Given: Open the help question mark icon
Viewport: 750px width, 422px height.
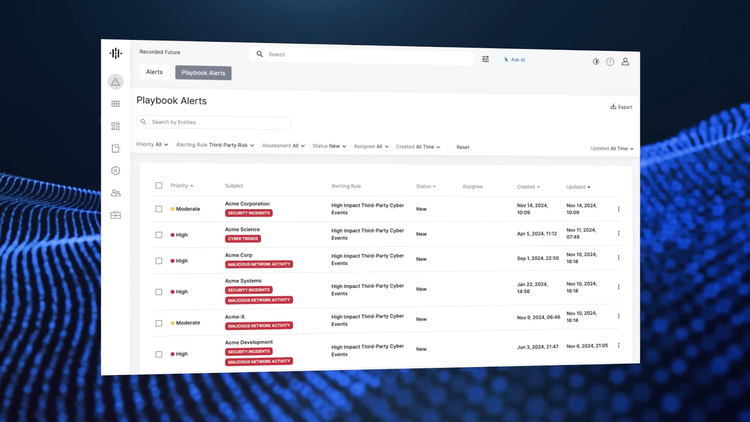Looking at the screenshot, I should click(610, 61).
